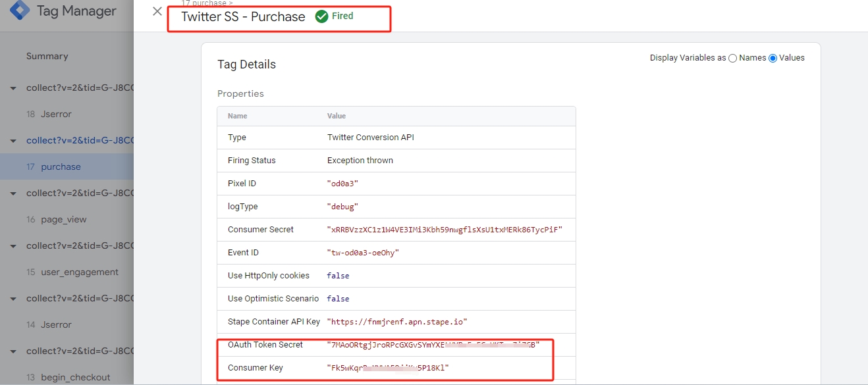Select event 14 Jserror
Viewport: 868px width, 385px height.
click(67, 324)
